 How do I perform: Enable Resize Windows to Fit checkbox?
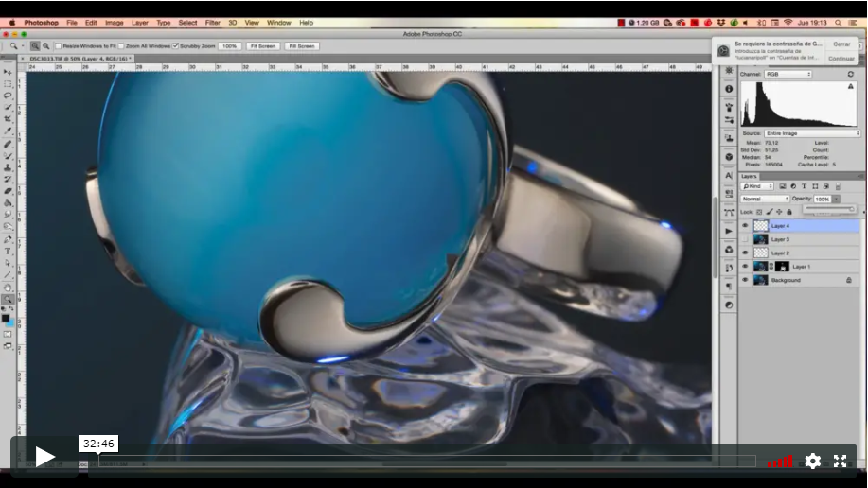click(x=58, y=46)
